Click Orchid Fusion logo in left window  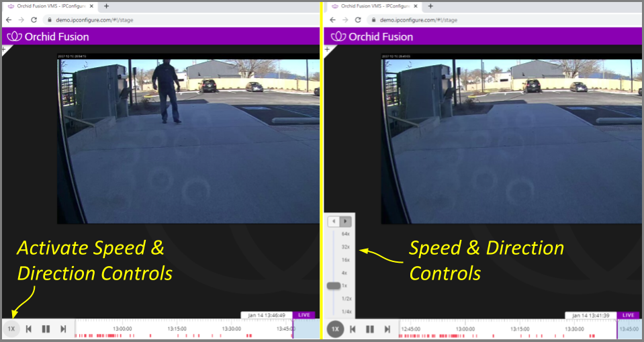[48, 36]
